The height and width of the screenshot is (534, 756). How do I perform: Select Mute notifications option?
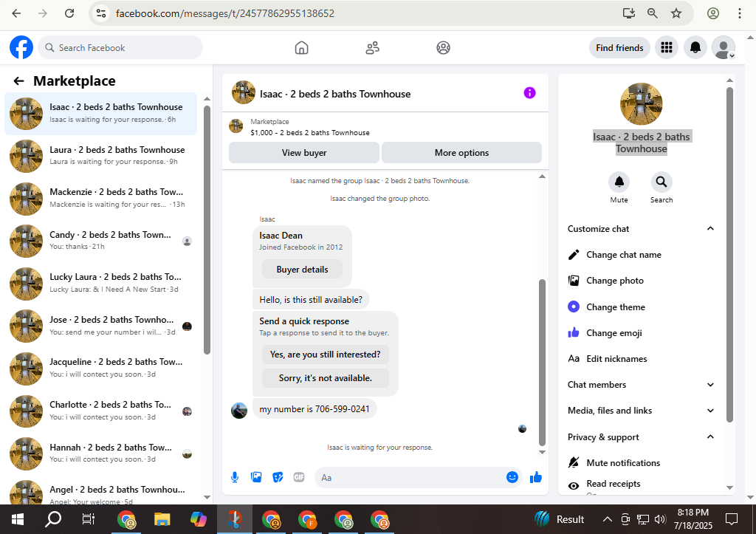coord(641,462)
